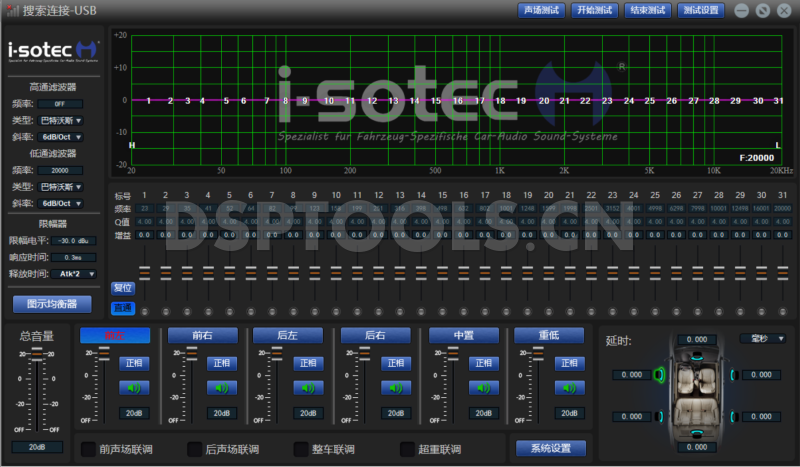Toggle bypass knob under band 20
Screen dimensions: 800x467
pos(548,311)
